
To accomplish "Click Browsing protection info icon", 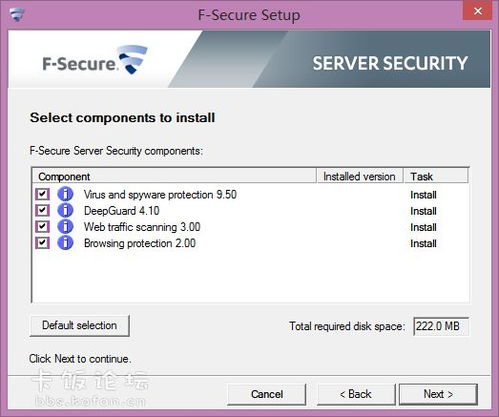I will pos(65,243).
